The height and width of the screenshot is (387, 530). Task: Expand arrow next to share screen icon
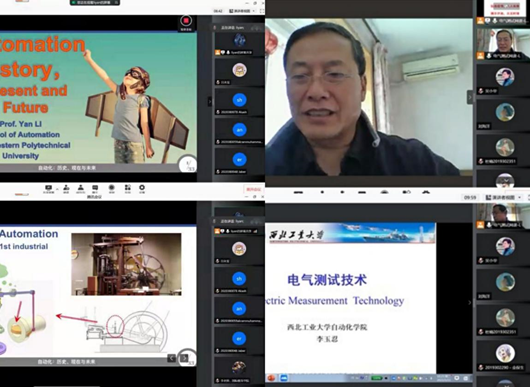tap(57, 189)
